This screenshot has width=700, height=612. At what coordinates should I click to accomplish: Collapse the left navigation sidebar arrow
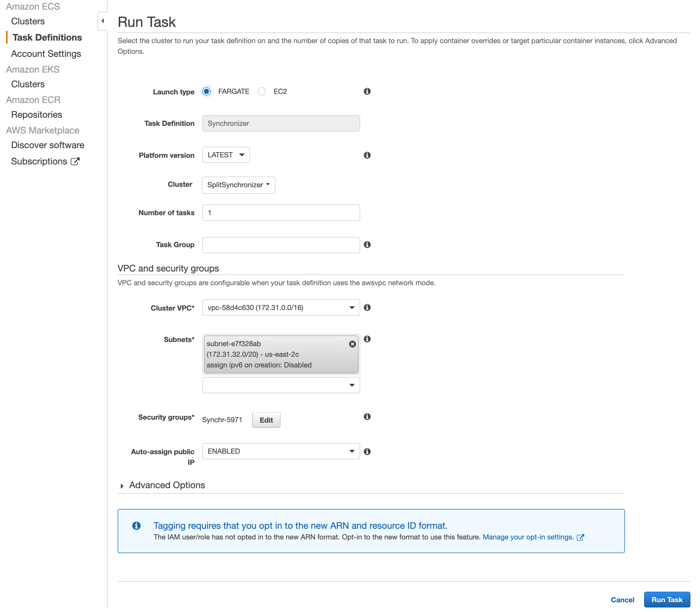102,21
